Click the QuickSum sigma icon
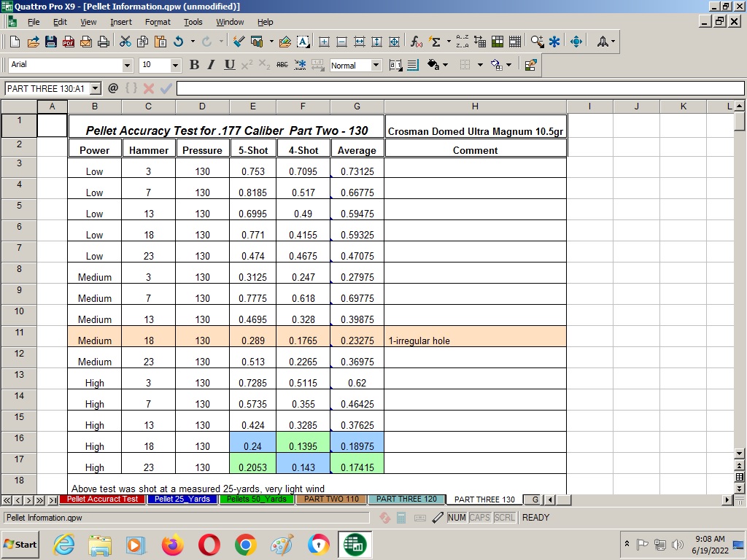The width and height of the screenshot is (747, 560). pyautogui.click(x=435, y=42)
